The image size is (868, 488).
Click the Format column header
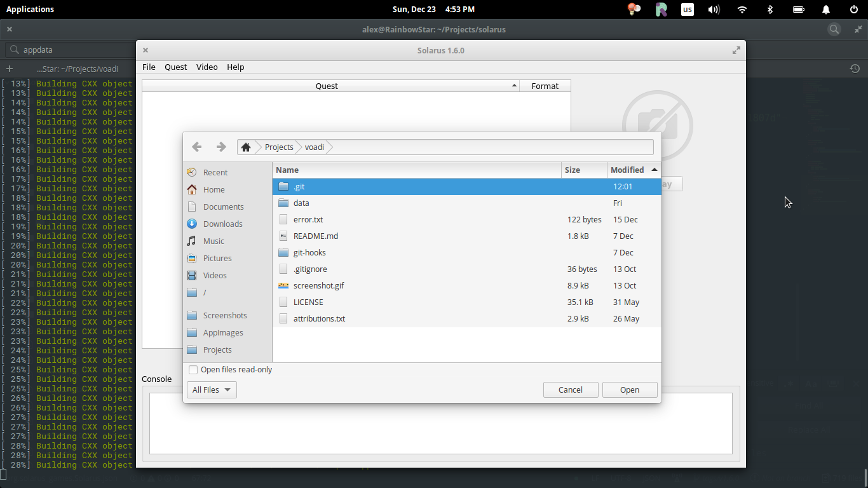coord(545,86)
